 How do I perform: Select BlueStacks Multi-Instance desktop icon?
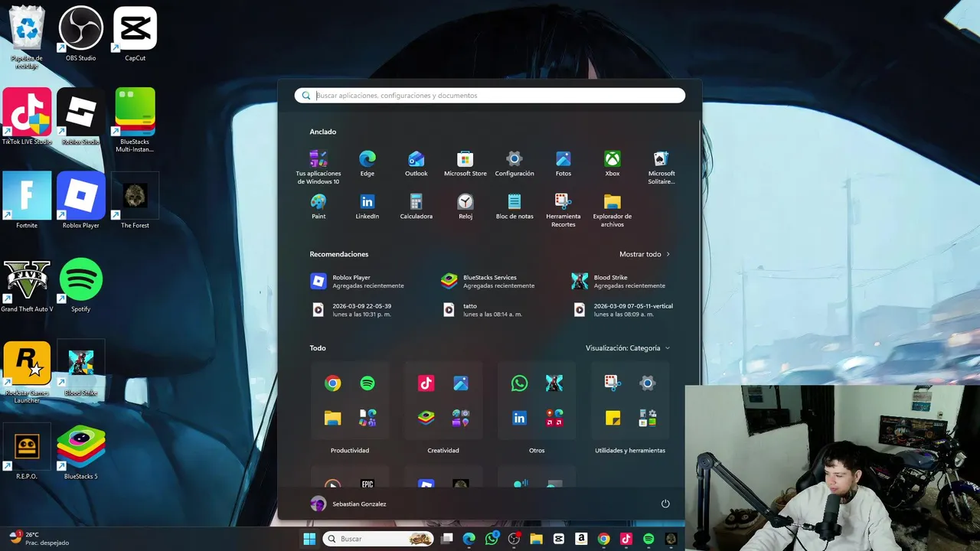point(135,120)
